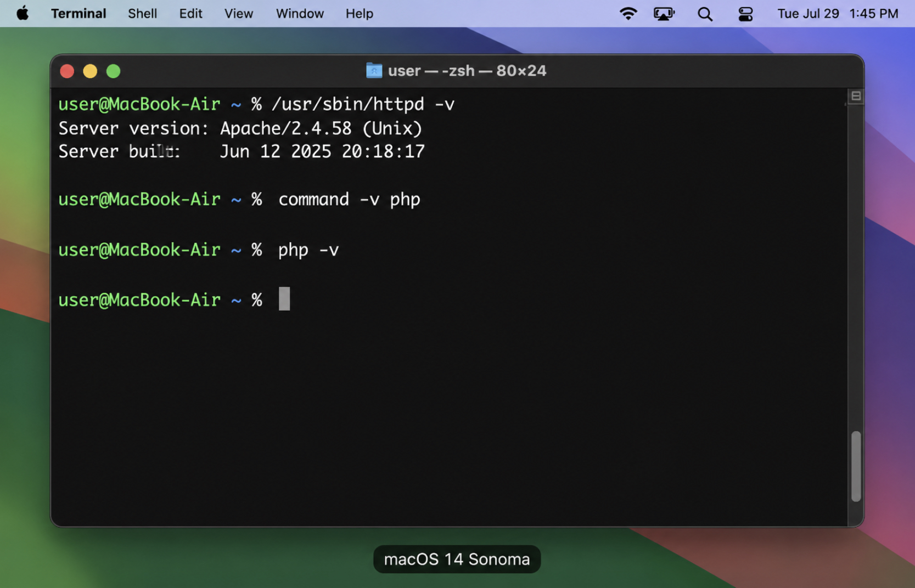Click the text '/usr/sbin/httpd -v'
915x588 pixels.
[363, 104]
